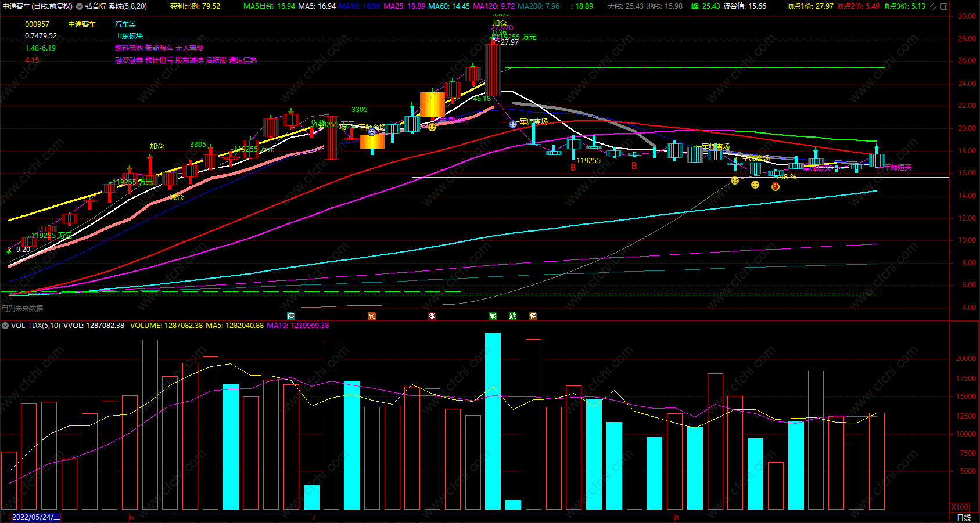Toggle the side panel icon at top right
The image size is (980, 523).
click(944, 6)
